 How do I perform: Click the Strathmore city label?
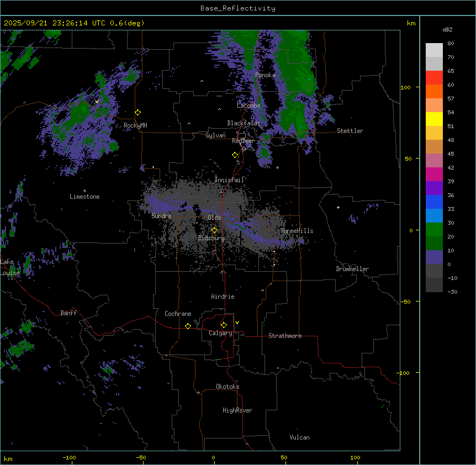pyautogui.click(x=285, y=336)
